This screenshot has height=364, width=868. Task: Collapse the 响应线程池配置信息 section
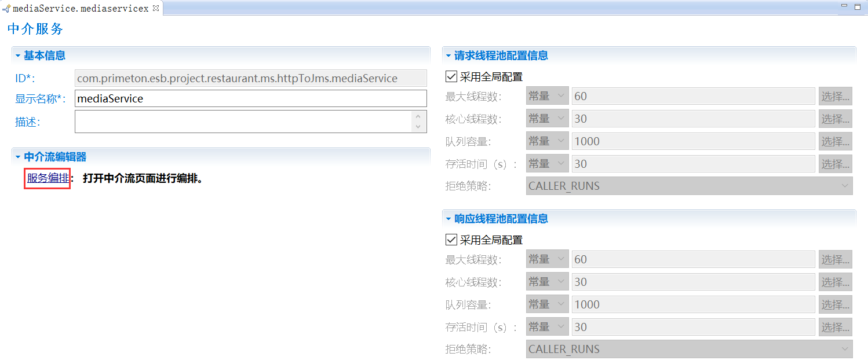click(448, 219)
